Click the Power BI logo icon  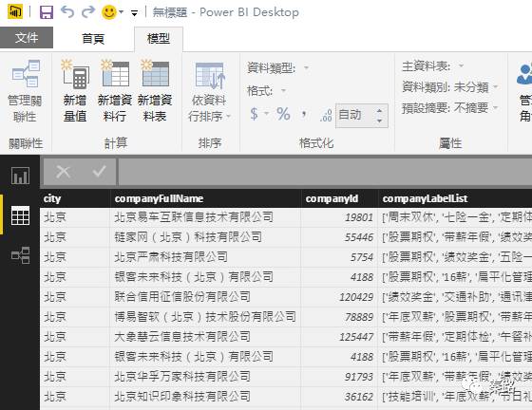(x=15, y=11)
